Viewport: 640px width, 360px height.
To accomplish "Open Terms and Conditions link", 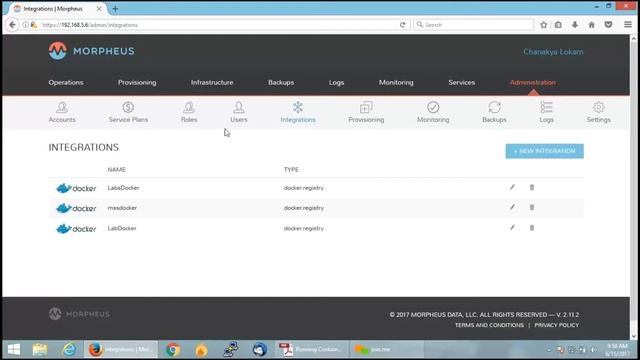I will 489,325.
